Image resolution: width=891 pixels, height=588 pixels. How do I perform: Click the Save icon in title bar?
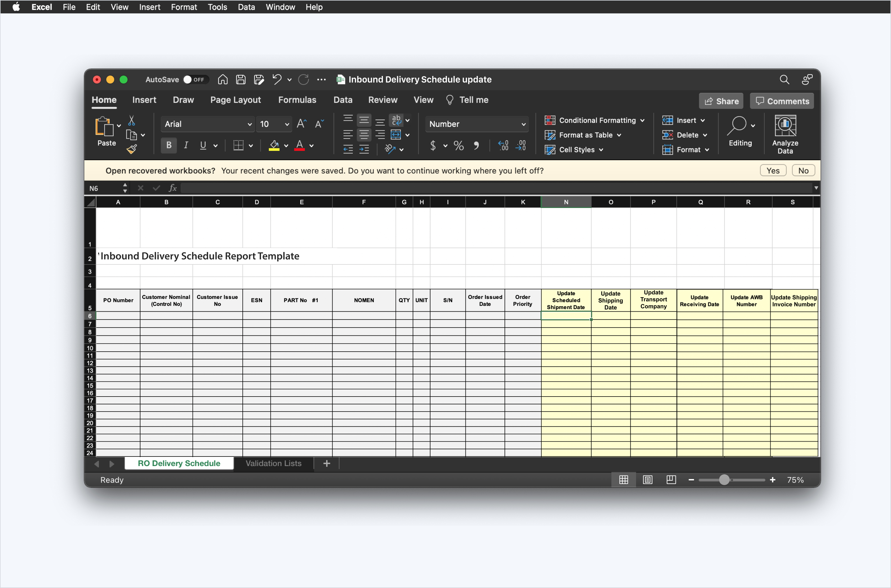click(x=241, y=79)
